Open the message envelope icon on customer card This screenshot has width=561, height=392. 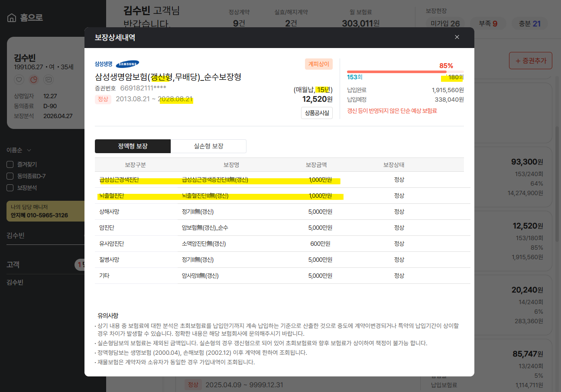click(48, 80)
